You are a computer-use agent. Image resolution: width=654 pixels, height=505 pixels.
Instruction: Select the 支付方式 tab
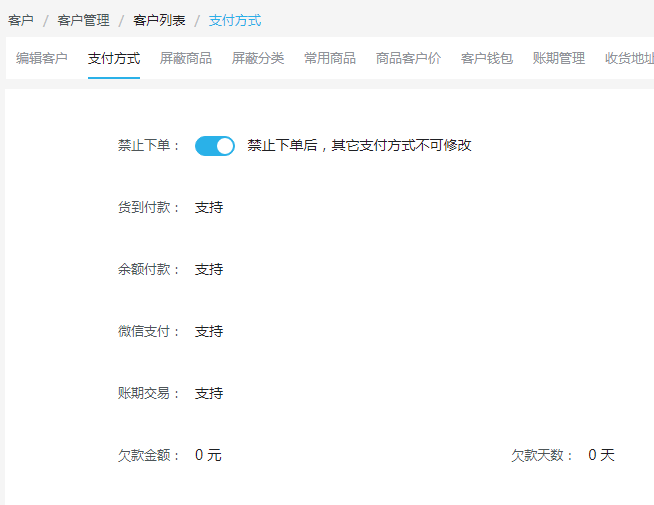click(114, 58)
